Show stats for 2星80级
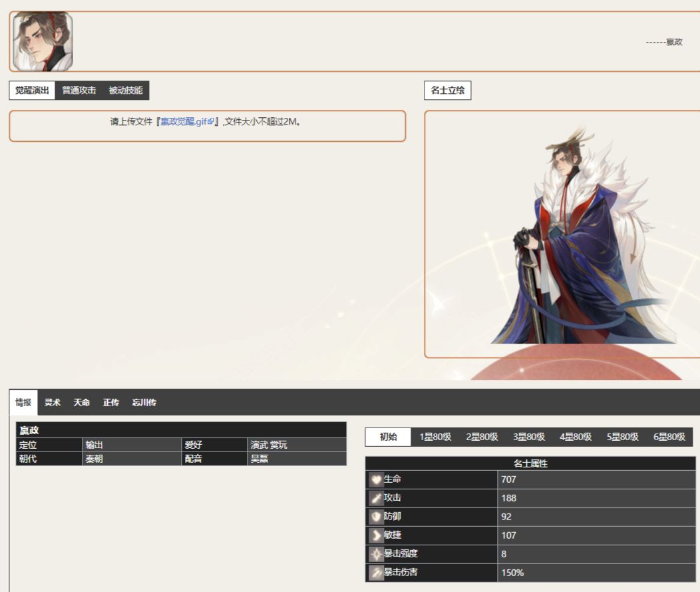Viewport: 700px width, 592px height. tap(482, 437)
